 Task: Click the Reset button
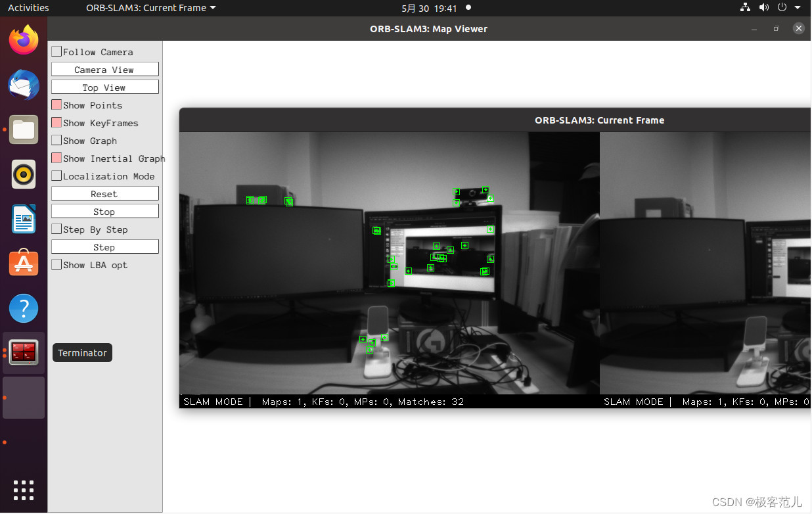point(105,193)
